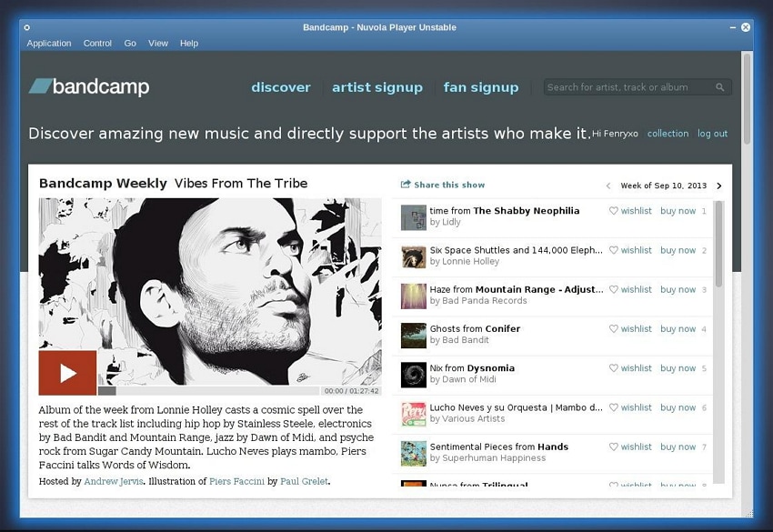Click the 00:00 / 01:27:42 time display
Screen dimensions: 773x532
pos(351,390)
